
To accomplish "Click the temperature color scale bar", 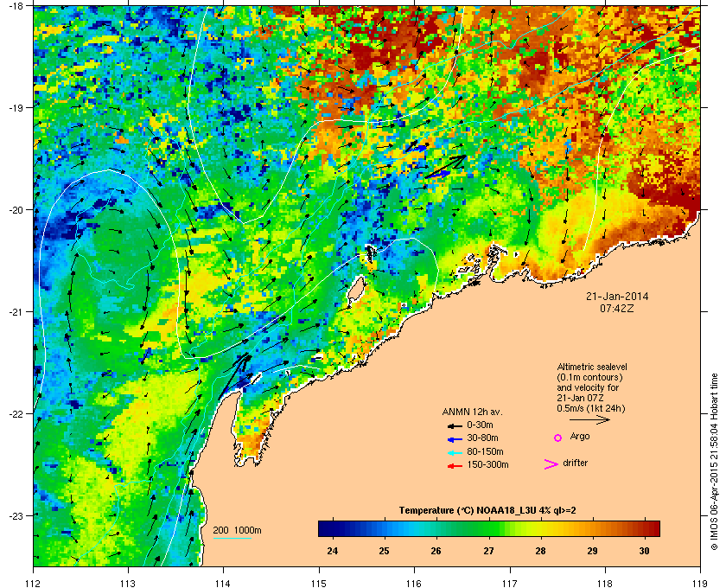I will click(489, 528).
